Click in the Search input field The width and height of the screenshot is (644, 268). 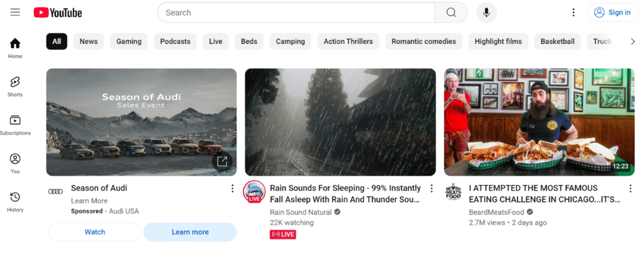[296, 13]
